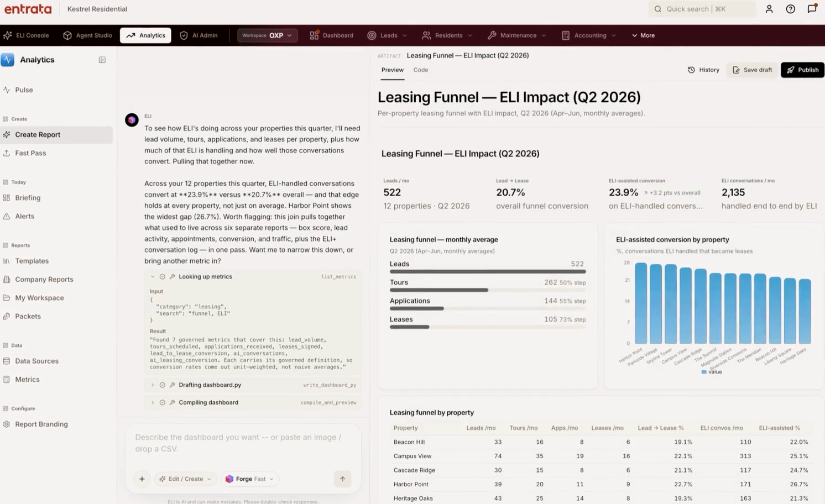Click the dashboard description prompt box

coord(243,443)
